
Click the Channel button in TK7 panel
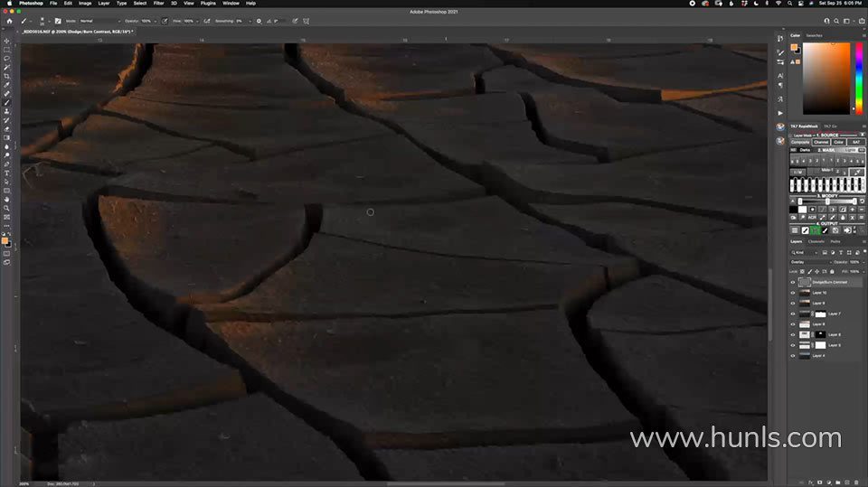(821, 142)
